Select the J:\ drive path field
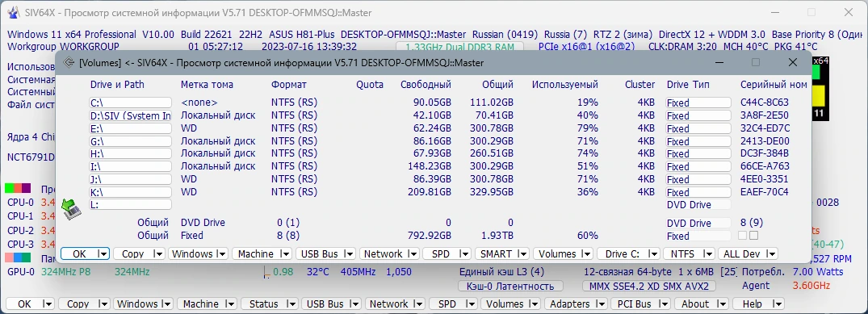The height and width of the screenshot is (314, 868). coord(130,179)
